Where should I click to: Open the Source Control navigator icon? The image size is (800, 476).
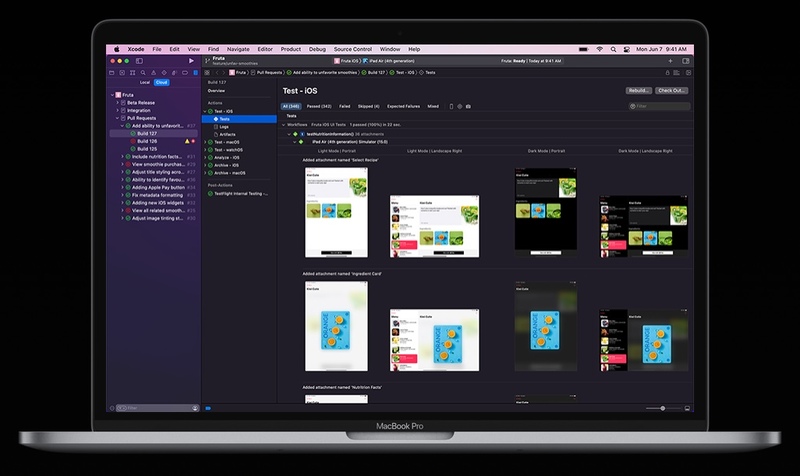[122, 73]
